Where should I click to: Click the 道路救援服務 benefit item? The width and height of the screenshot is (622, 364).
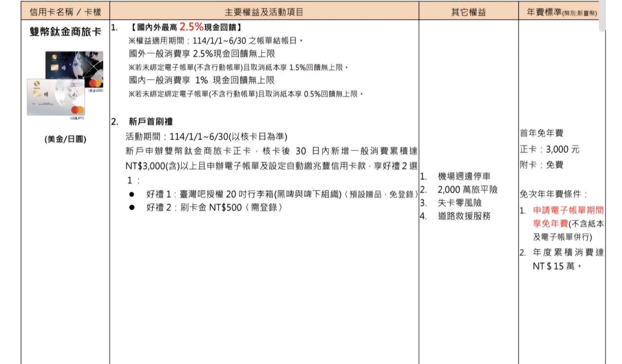[464, 216]
